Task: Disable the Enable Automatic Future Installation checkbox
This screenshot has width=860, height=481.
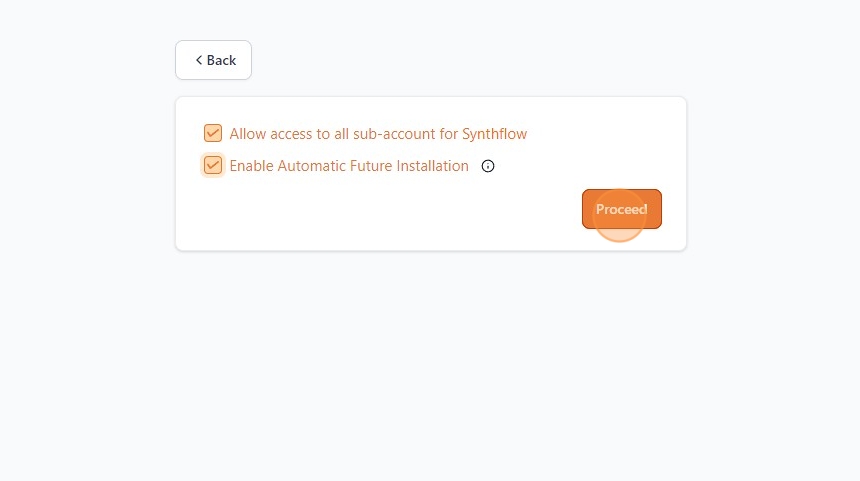Action: [x=213, y=166]
